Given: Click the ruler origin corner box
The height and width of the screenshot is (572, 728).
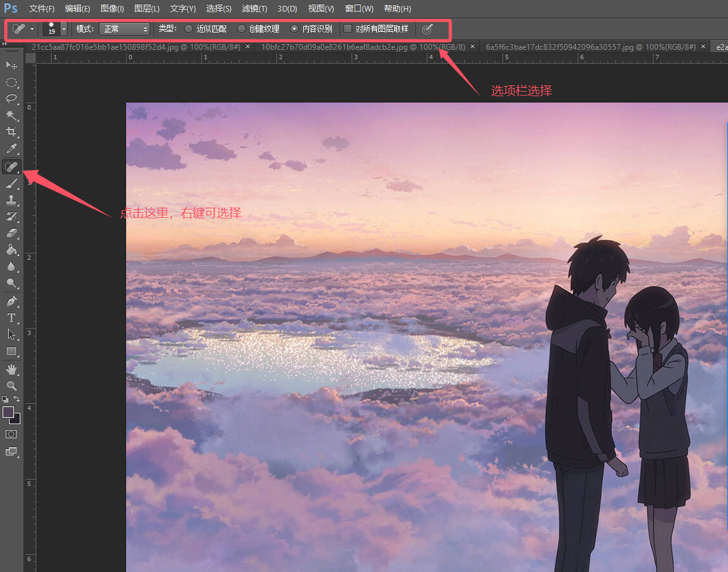Looking at the screenshot, I should [x=31, y=57].
